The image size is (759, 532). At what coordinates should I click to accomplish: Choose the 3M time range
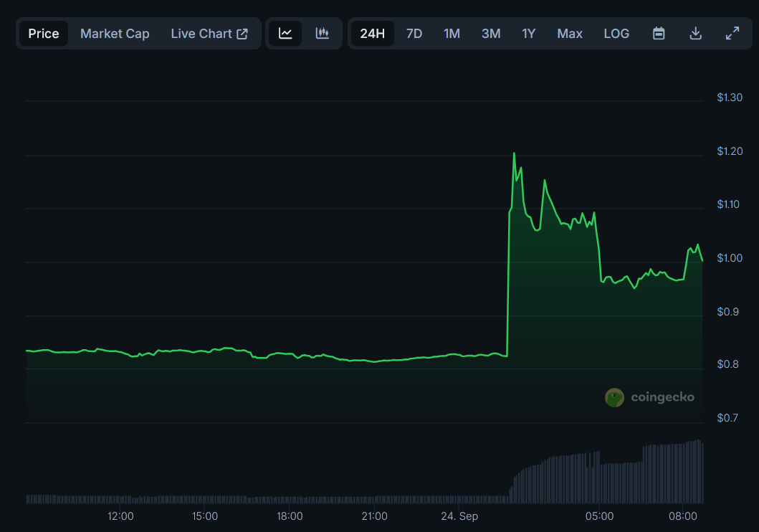pos(491,34)
